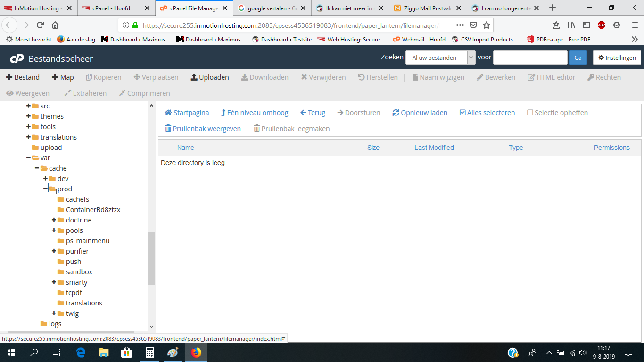The height and width of the screenshot is (362, 644).
Task: Switch to the Ziggo Mail Postvak tab
Action: pos(428,8)
